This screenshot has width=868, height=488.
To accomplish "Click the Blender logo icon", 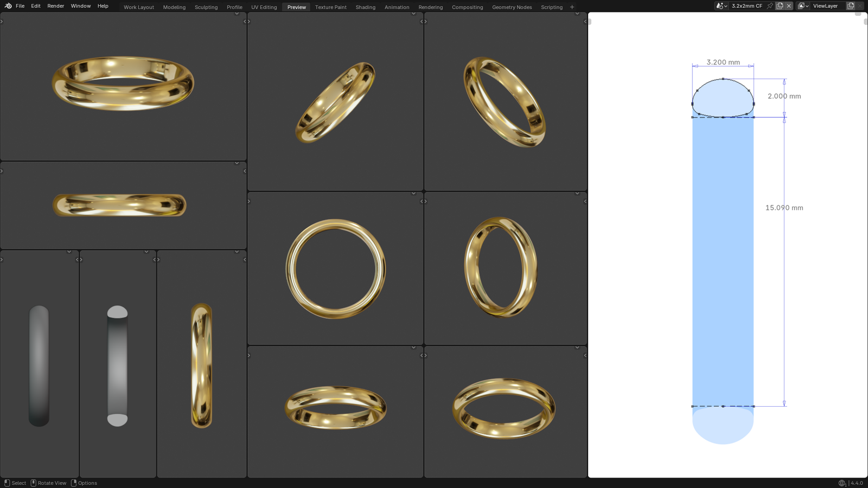I will 8,6.
